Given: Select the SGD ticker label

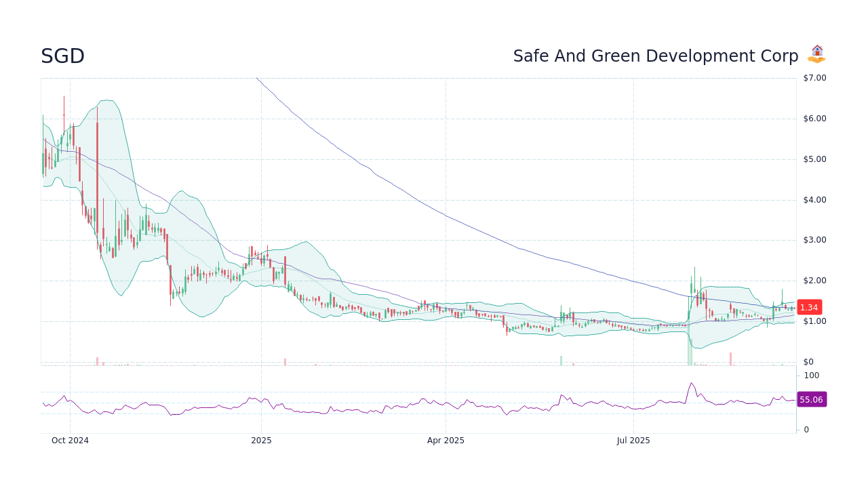Looking at the screenshot, I should click(62, 56).
